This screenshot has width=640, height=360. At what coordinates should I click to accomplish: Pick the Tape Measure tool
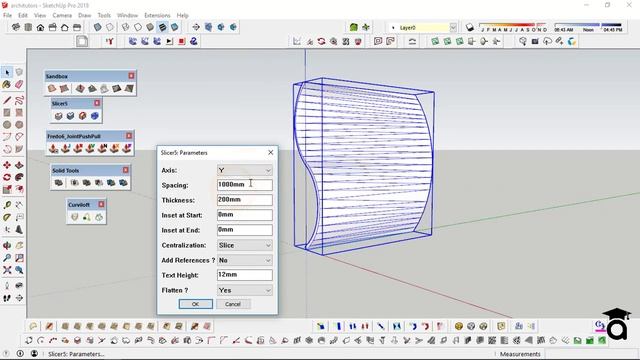7,205
